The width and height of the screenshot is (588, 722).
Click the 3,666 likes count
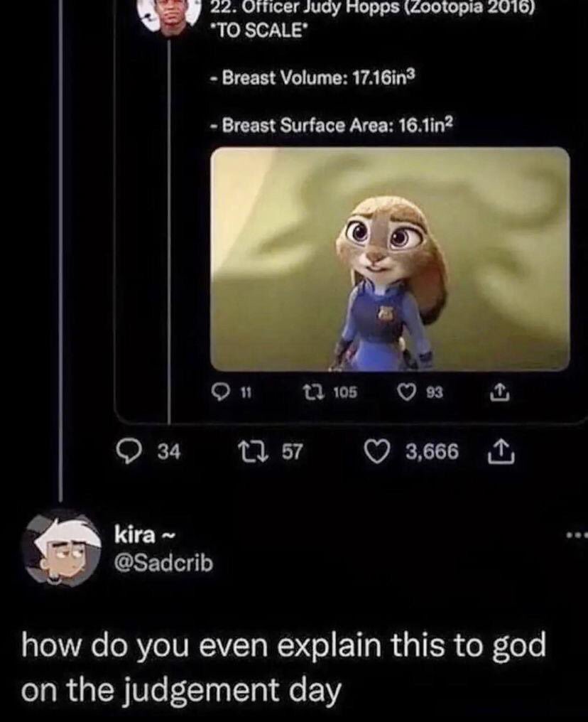pyautogui.click(x=432, y=452)
